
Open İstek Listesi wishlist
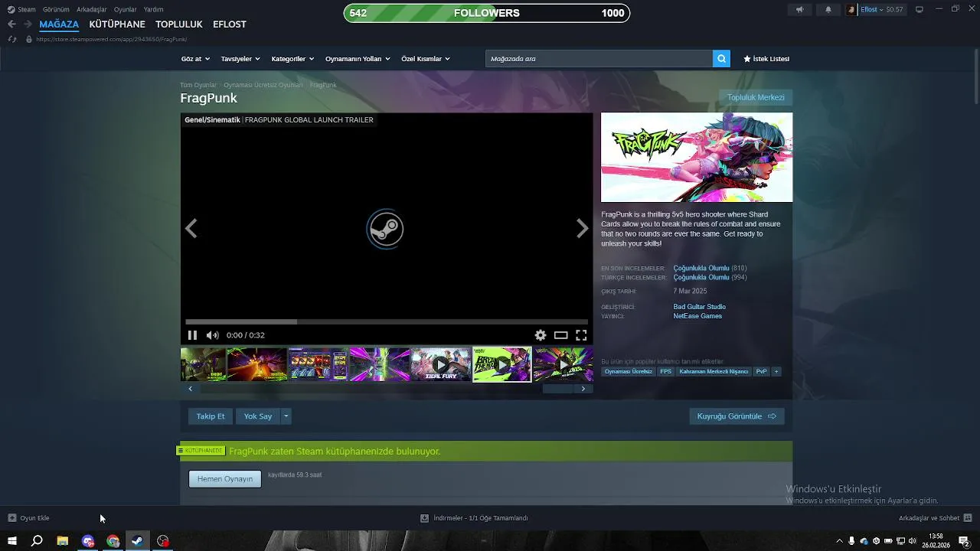click(766, 59)
